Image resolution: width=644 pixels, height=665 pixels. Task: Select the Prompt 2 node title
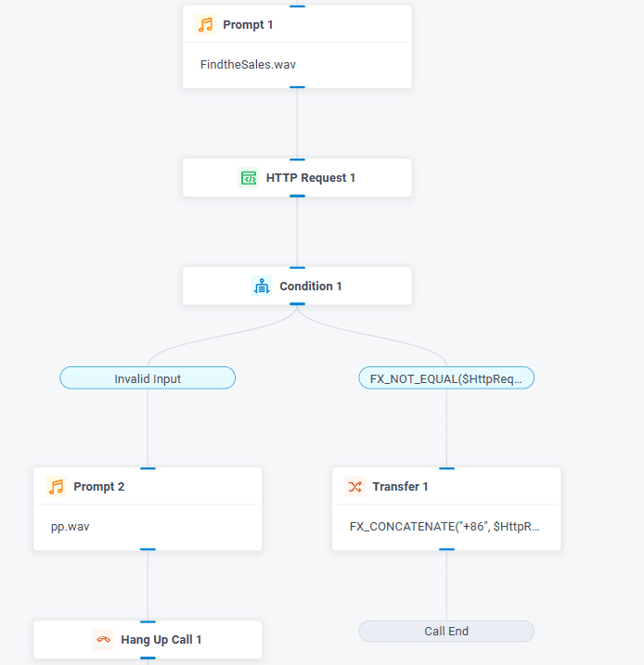tap(99, 486)
